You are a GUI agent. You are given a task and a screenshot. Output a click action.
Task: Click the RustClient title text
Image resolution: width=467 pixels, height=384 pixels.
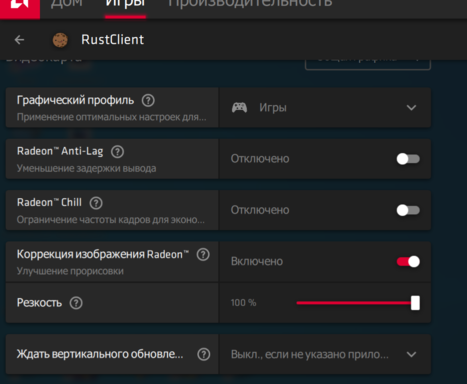113,40
